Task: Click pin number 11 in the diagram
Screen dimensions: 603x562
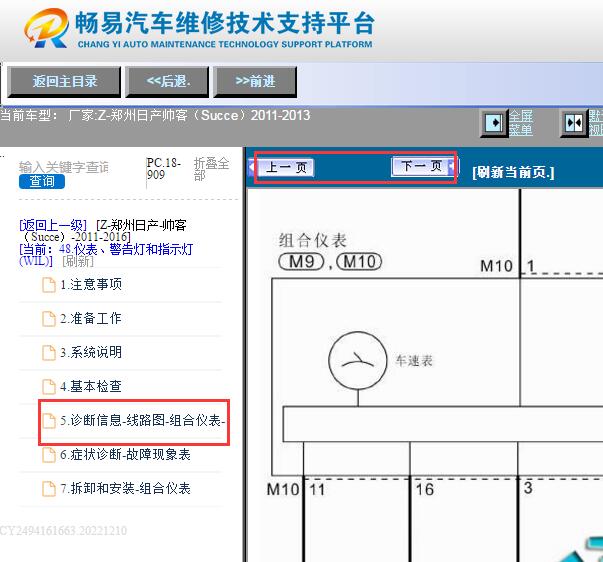Action: (x=317, y=490)
